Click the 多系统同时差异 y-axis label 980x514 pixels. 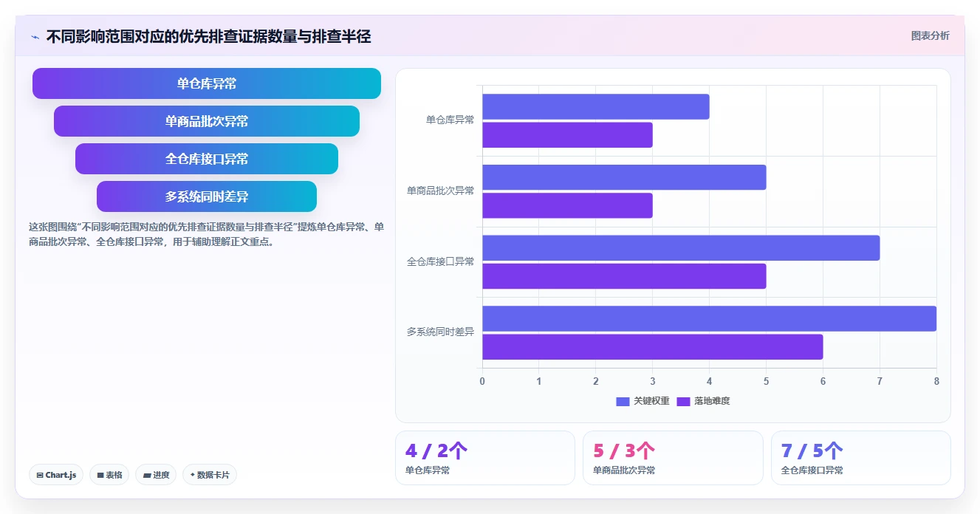440,332
